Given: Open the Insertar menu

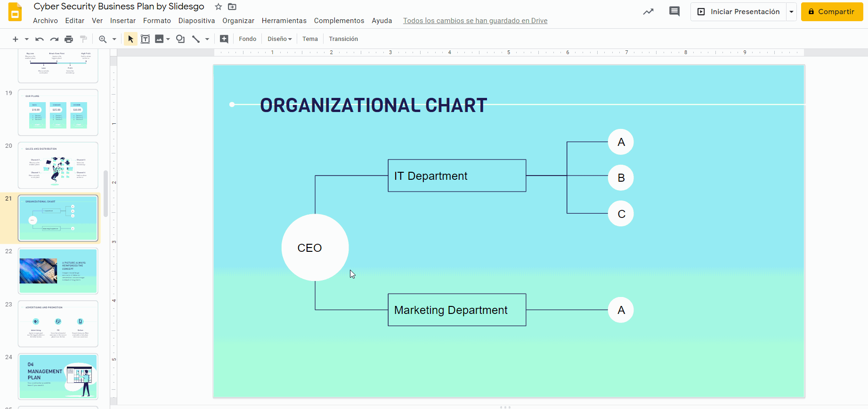Looking at the screenshot, I should point(123,21).
